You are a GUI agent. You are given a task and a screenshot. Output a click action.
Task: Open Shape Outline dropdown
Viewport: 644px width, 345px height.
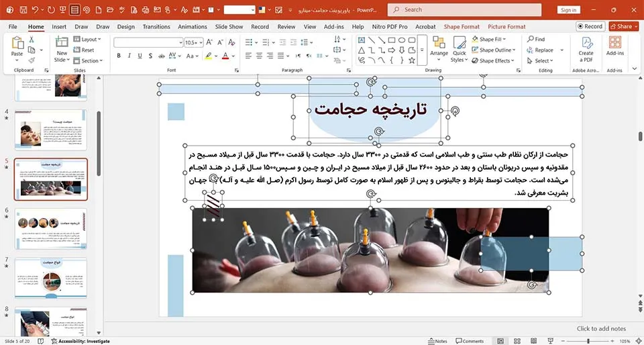(x=493, y=50)
